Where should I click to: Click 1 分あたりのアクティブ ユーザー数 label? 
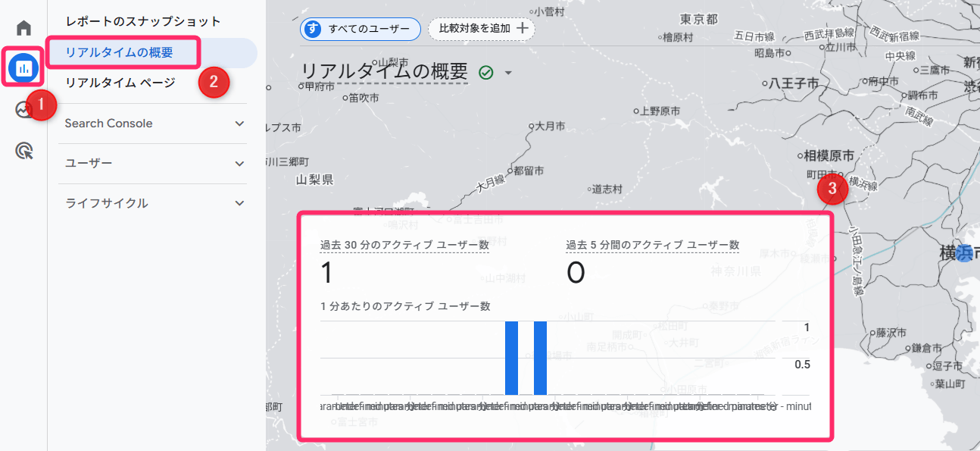tap(405, 306)
